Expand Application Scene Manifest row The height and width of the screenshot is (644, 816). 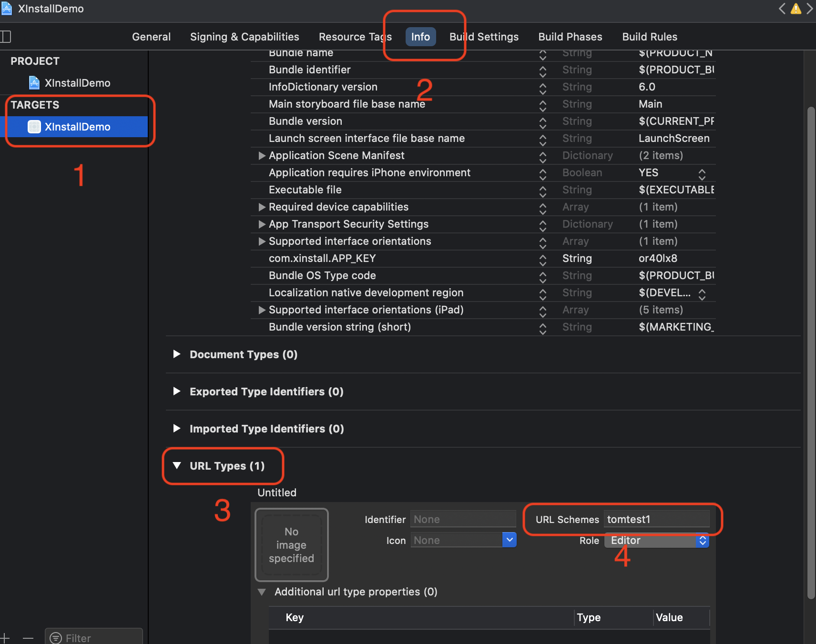click(x=262, y=156)
